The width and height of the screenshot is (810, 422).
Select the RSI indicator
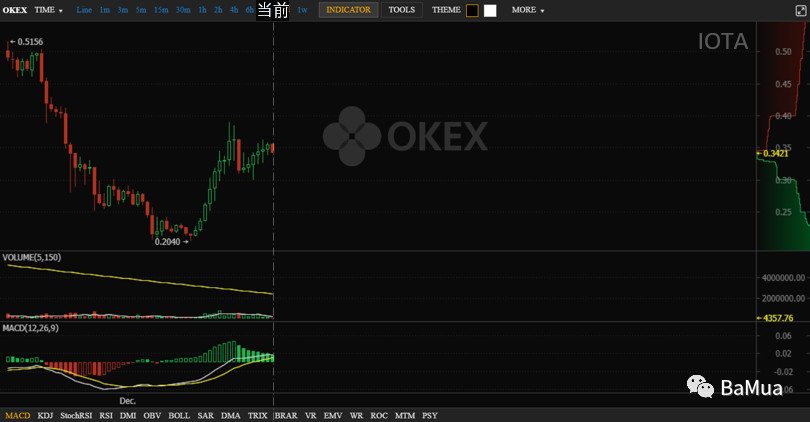click(x=106, y=415)
